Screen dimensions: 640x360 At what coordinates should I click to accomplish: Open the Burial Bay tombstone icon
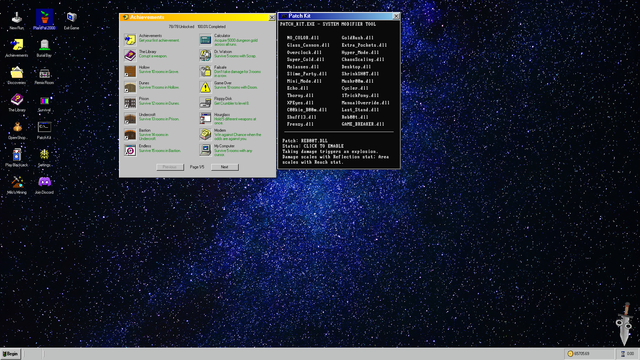coord(44,48)
